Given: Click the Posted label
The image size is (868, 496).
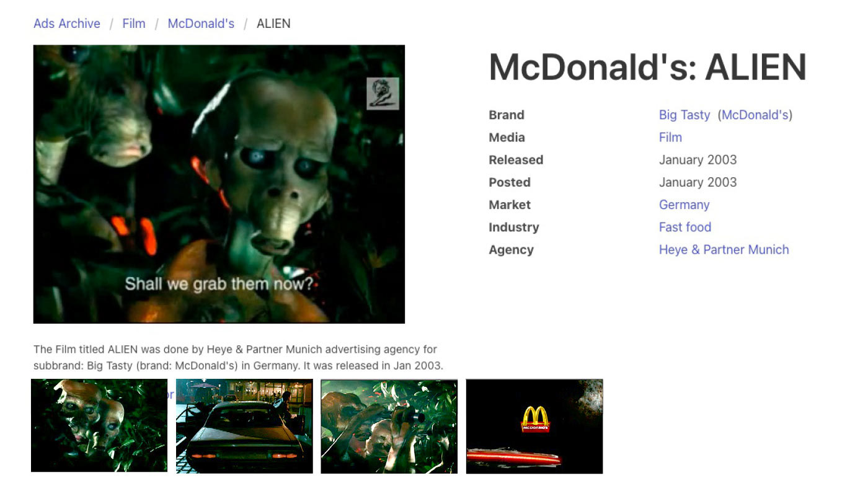Looking at the screenshot, I should click(510, 182).
